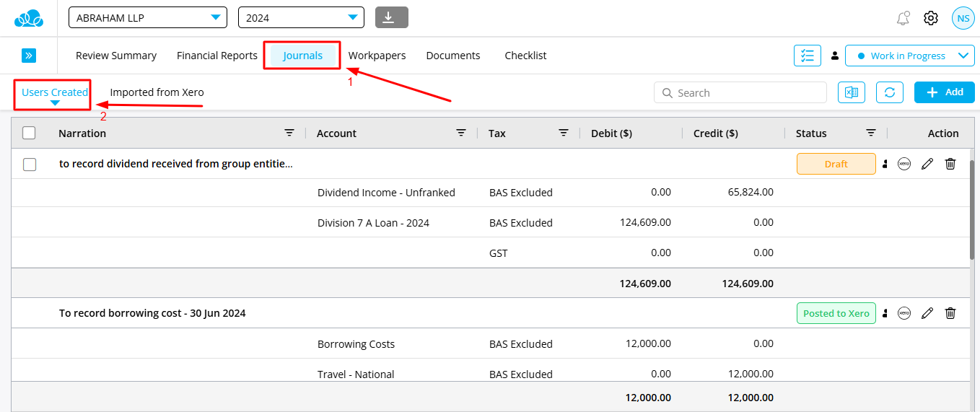Post dividend draft journal to Xero icon
The width and height of the screenshot is (980, 412).
tap(904, 164)
